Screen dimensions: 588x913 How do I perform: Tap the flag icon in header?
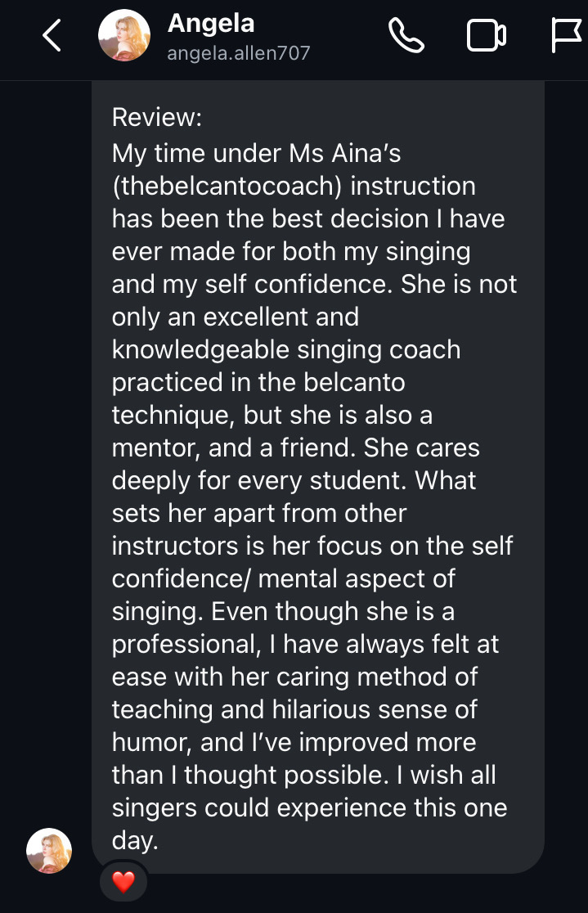coord(567,36)
